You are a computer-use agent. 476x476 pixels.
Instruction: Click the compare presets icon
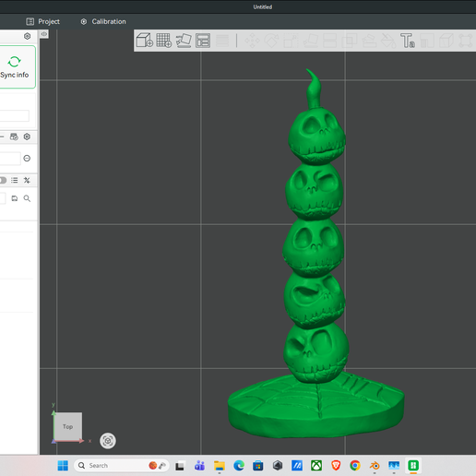click(27, 180)
